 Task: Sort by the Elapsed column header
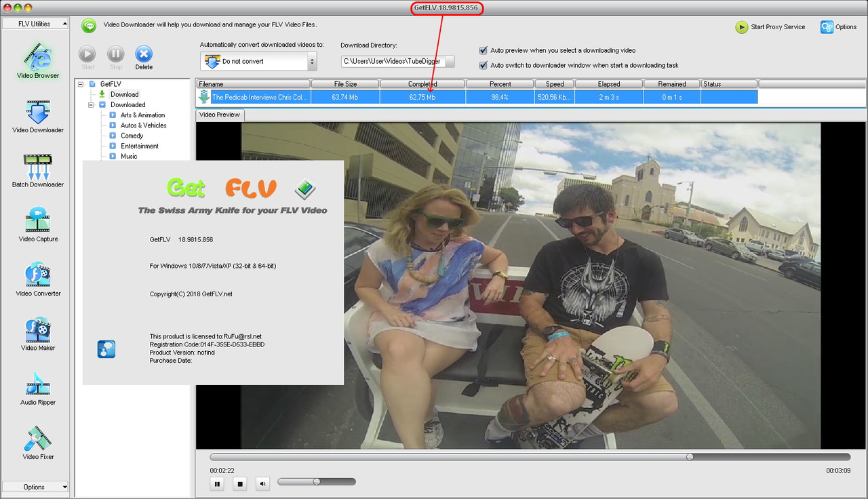point(608,84)
